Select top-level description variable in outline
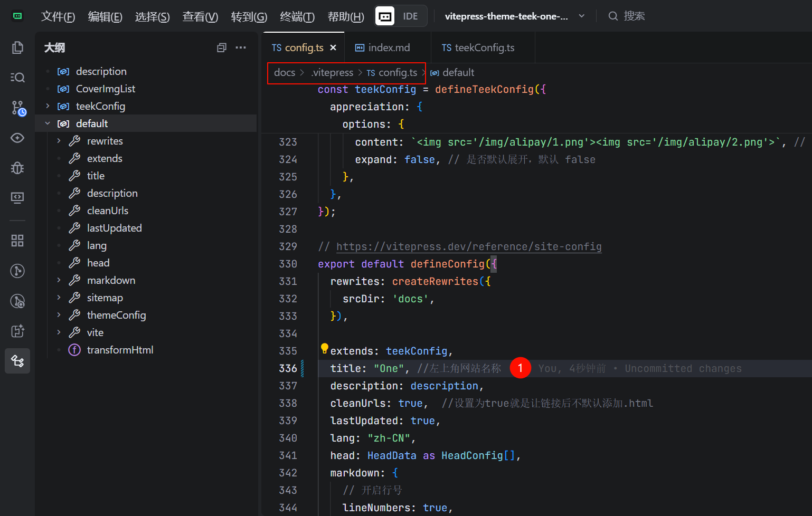 [x=101, y=71]
